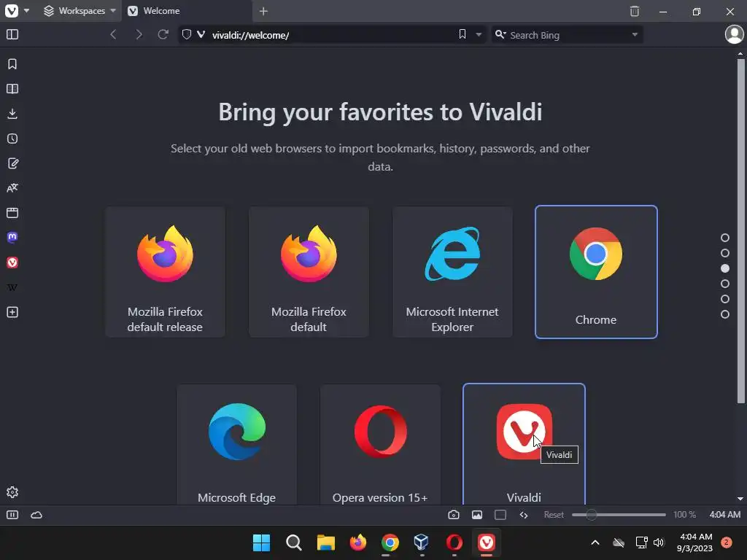The width and height of the screenshot is (747, 560).
Task: Jump to first welcome step dot
Action: (725, 238)
